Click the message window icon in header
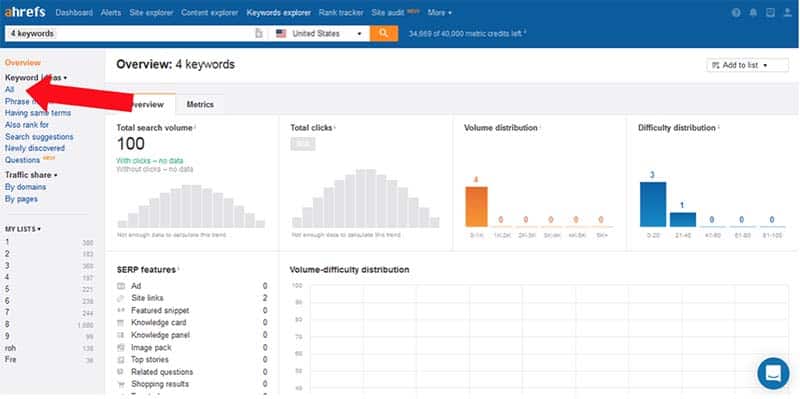 770,13
